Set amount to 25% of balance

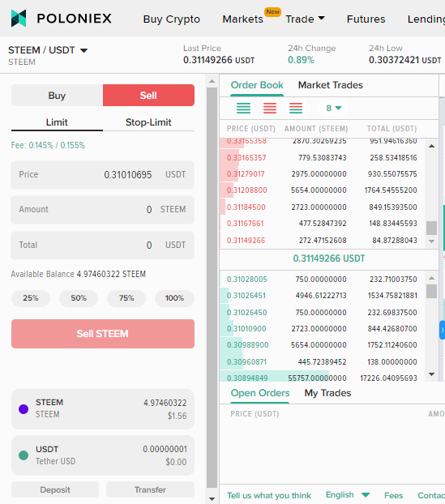pyautogui.click(x=31, y=298)
